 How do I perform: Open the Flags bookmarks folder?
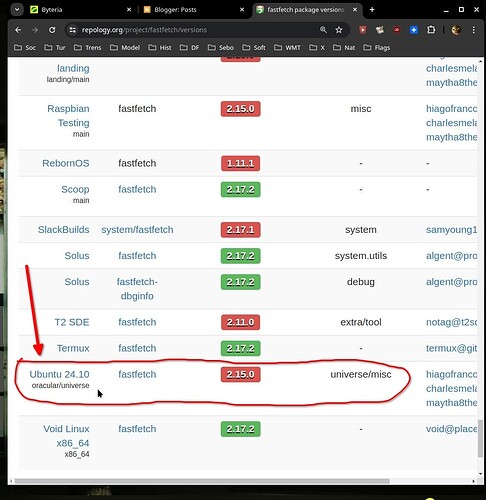(377, 48)
